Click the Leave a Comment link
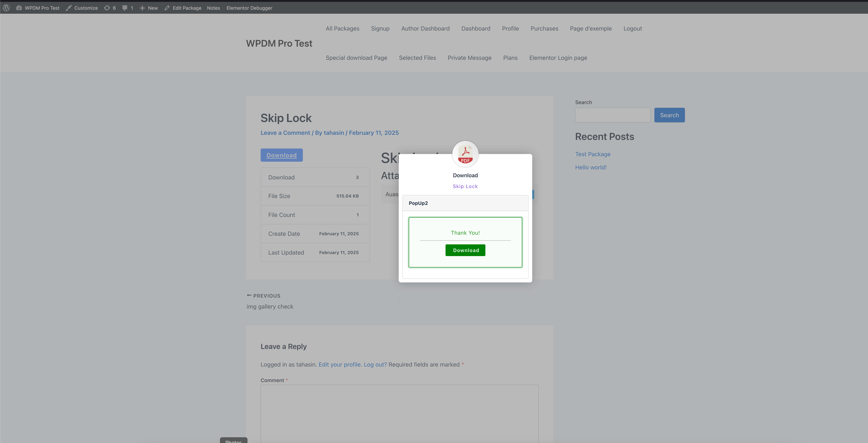This screenshot has width=868, height=443. click(x=285, y=133)
